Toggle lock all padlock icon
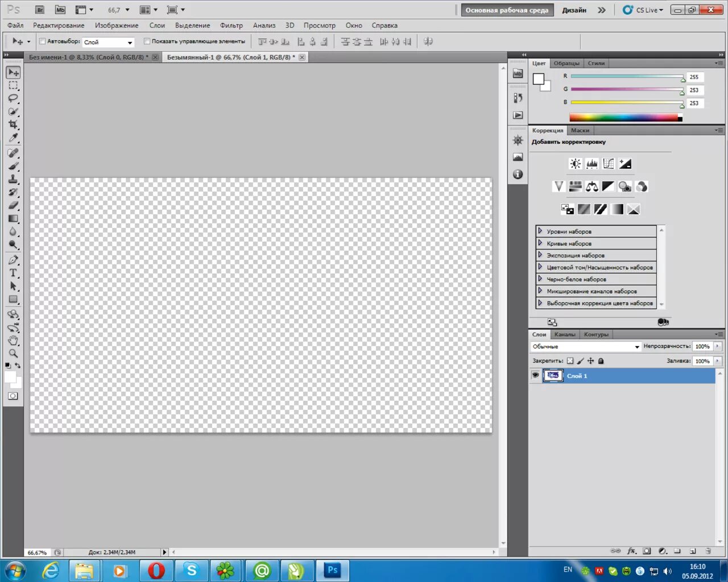 601,361
